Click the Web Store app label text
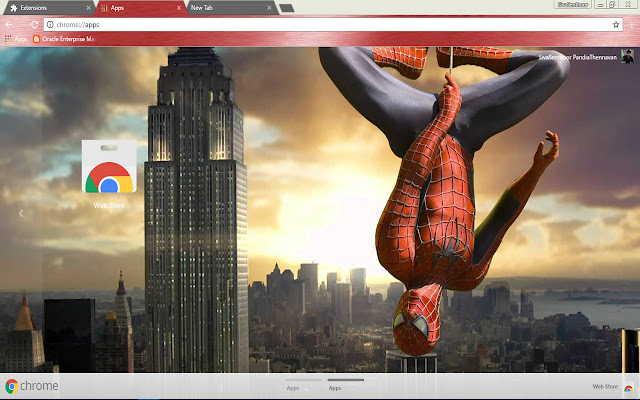640x400 pixels. (x=109, y=205)
